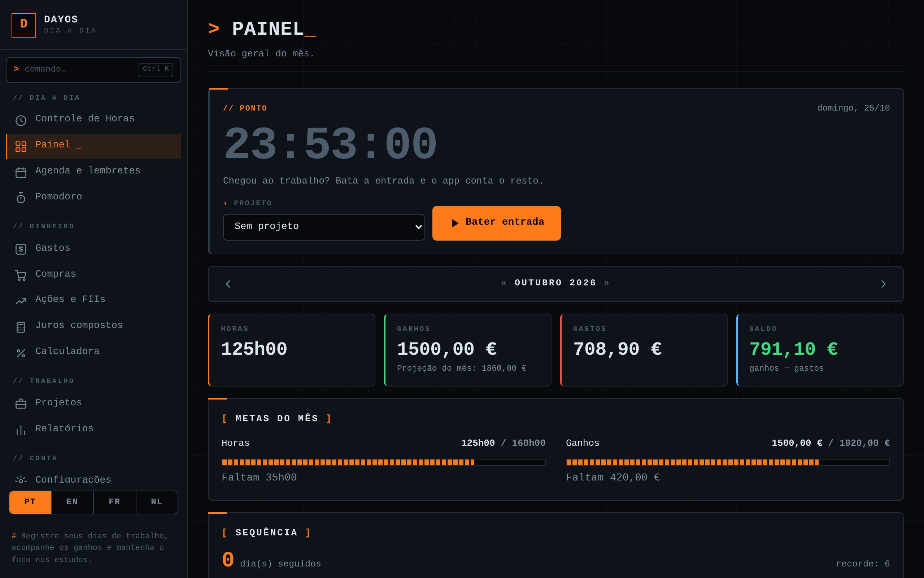The width and height of the screenshot is (924, 578).
Task: Click the DayOS 'D' logo box
Action: point(24,25)
